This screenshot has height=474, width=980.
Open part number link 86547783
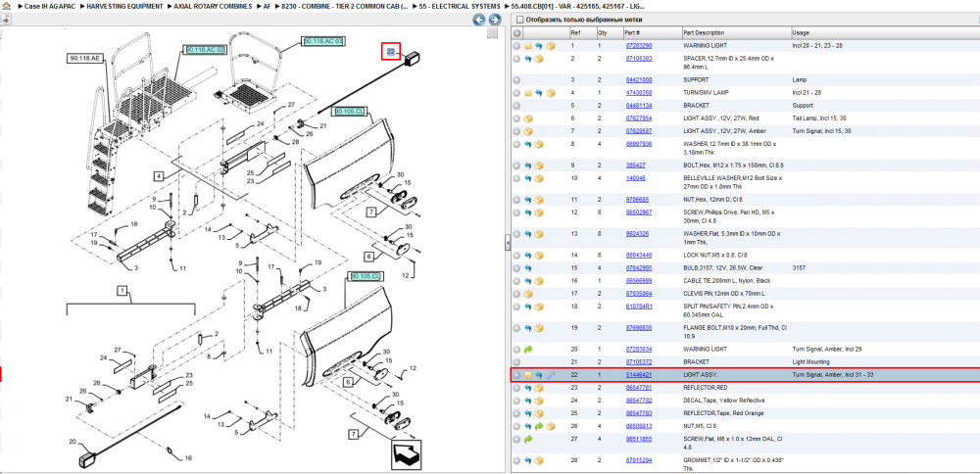tap(639, 413)
